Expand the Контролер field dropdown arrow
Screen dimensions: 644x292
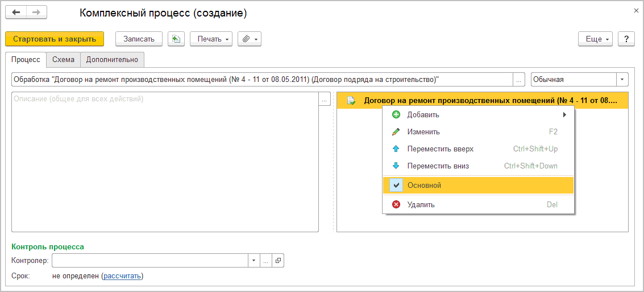(x=254, y=261)
